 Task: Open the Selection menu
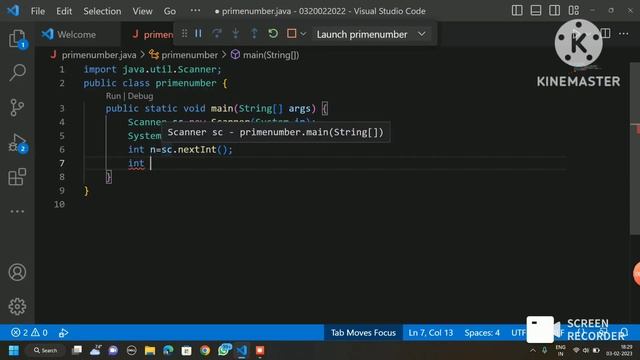pos(102,11)
